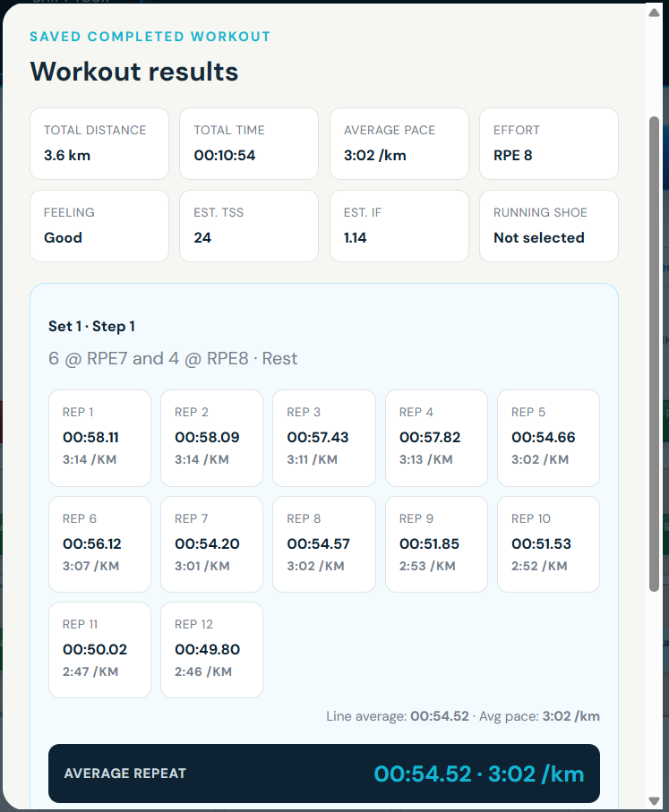The image size is (669, 812).
Task: Select the Effort RPE 8 card
Action: [549, 143]
